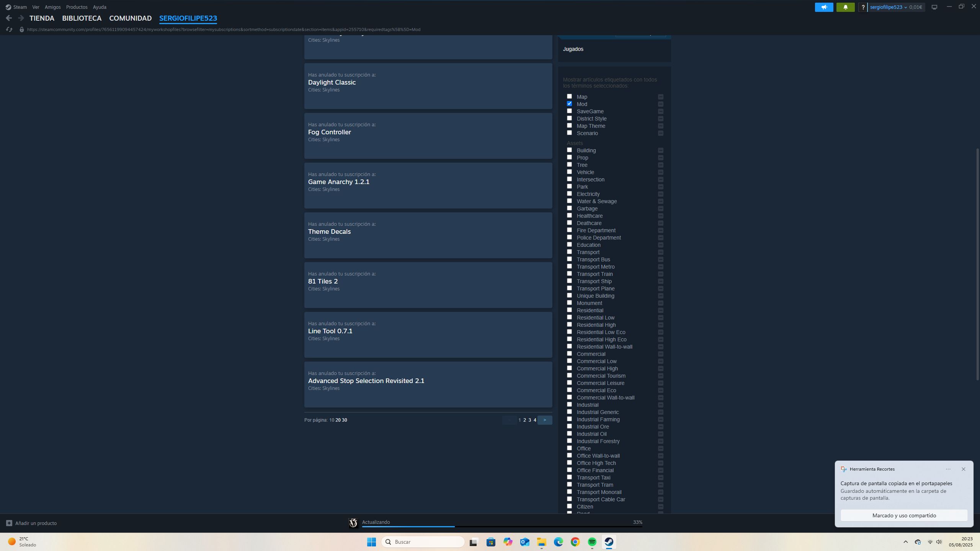Enable the Building asset checkbox
The image size is (980, 551).
click(x=569, y=150)
